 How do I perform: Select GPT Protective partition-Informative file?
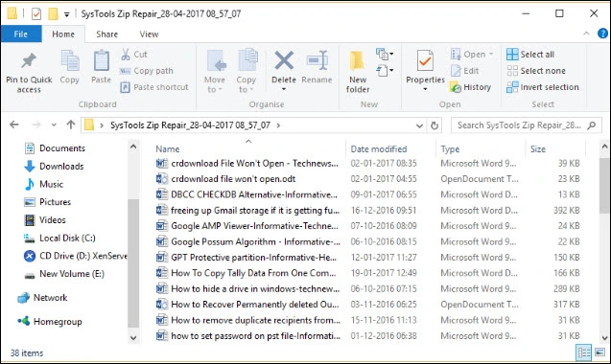coord(246,258)
